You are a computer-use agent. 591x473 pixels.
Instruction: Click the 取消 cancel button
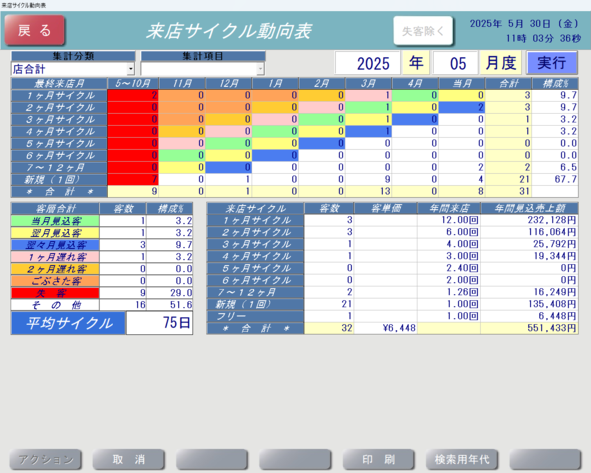click(129, 459)
